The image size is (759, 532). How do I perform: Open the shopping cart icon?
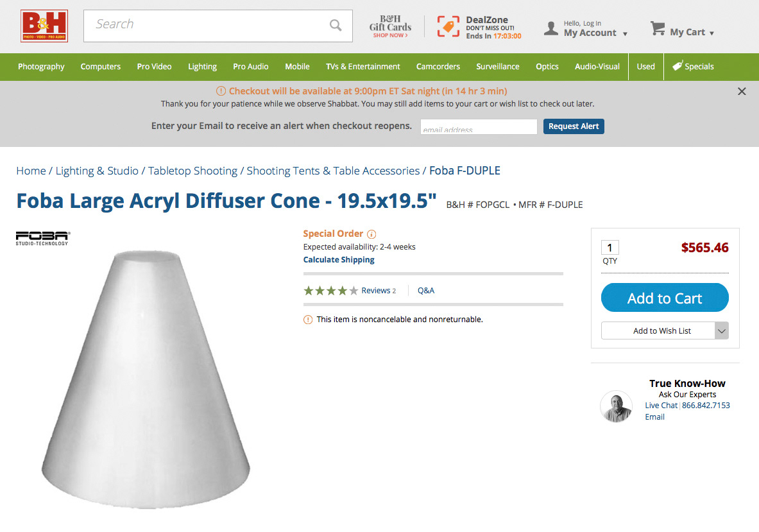pos(658,28)
